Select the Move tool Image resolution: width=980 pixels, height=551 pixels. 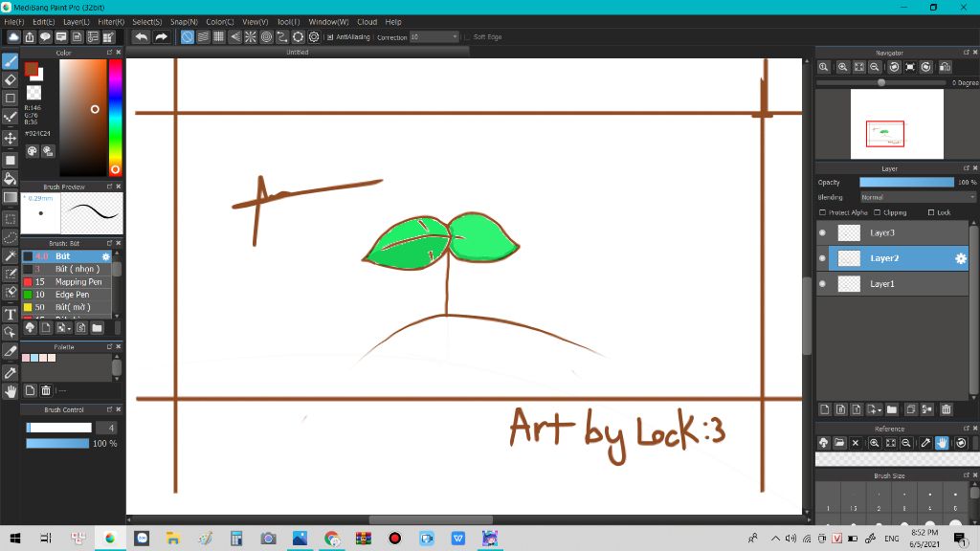[x=10, y=138]
